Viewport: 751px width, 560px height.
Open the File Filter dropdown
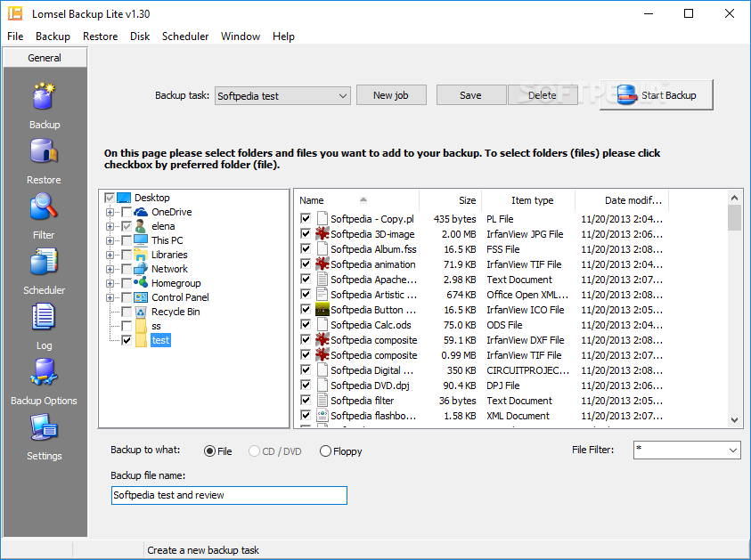(x=687, y=450)
